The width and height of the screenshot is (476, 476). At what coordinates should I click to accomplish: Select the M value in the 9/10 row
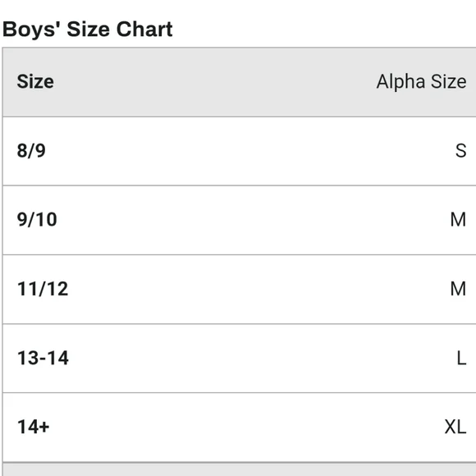click(x=459, y=219)
